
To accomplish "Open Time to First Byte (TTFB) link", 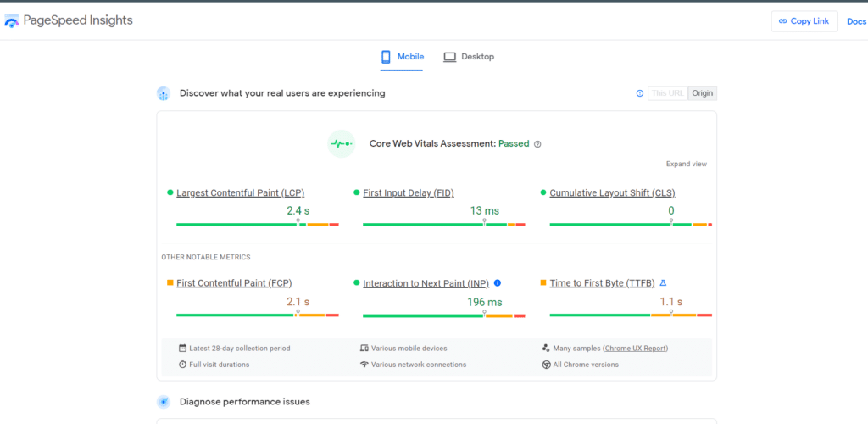I will click(603, 283).
